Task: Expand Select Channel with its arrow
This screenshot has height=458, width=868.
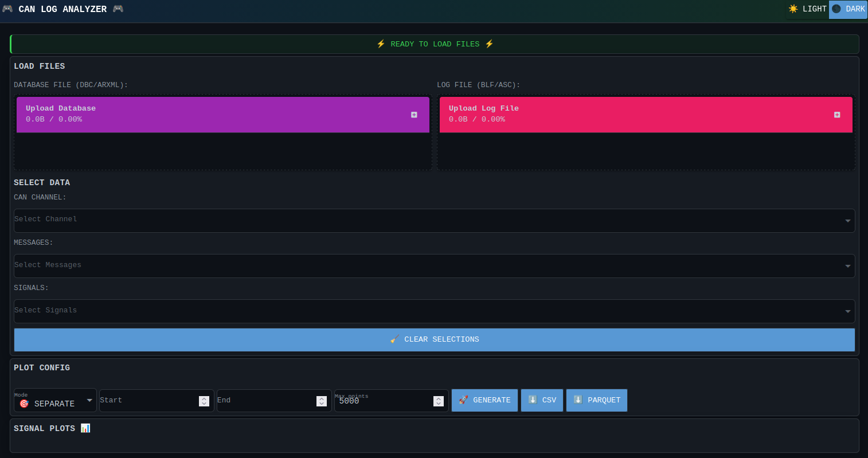Action: pyautogui.click(x=847, y=221)
